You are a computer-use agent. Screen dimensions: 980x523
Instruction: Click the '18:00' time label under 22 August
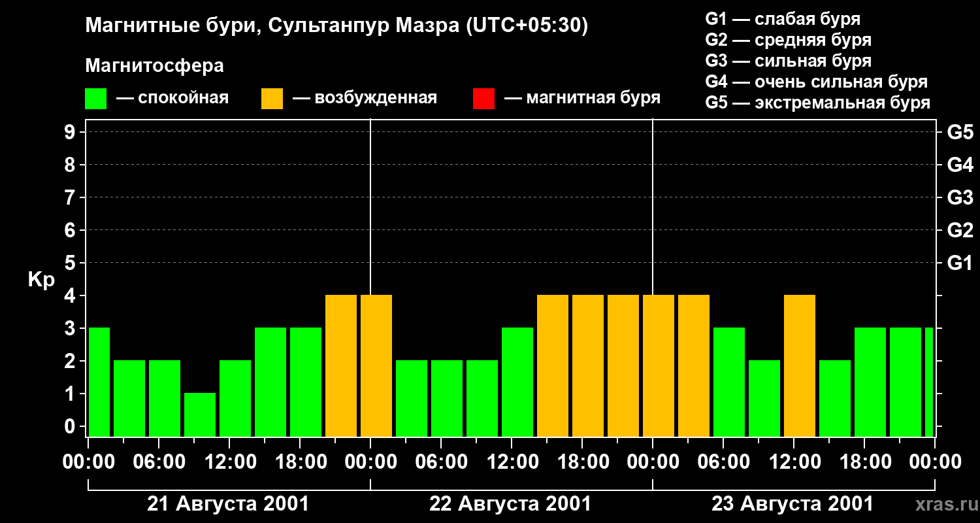pyautogui.click(x=582, y=462)
